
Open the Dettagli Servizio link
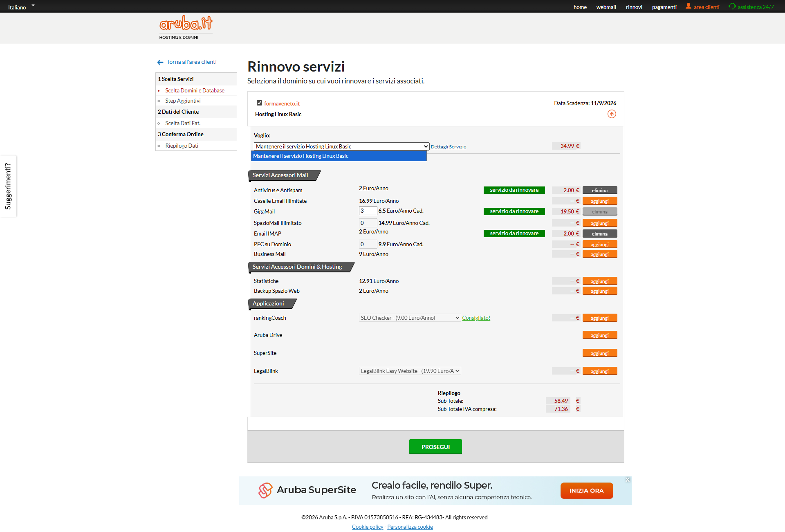(x=448, y=147)
